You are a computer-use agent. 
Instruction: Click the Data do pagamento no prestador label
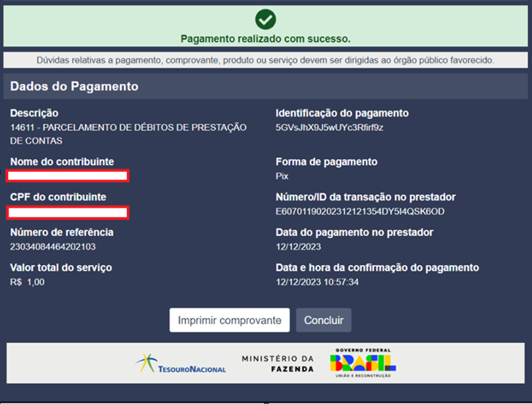(355, 232)
